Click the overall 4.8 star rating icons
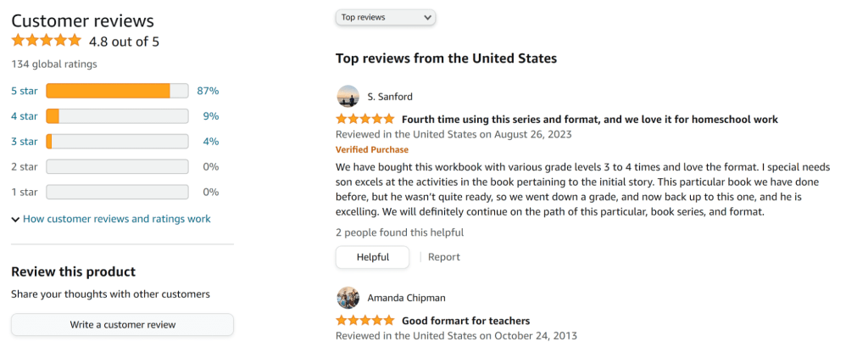 [46, 41]
